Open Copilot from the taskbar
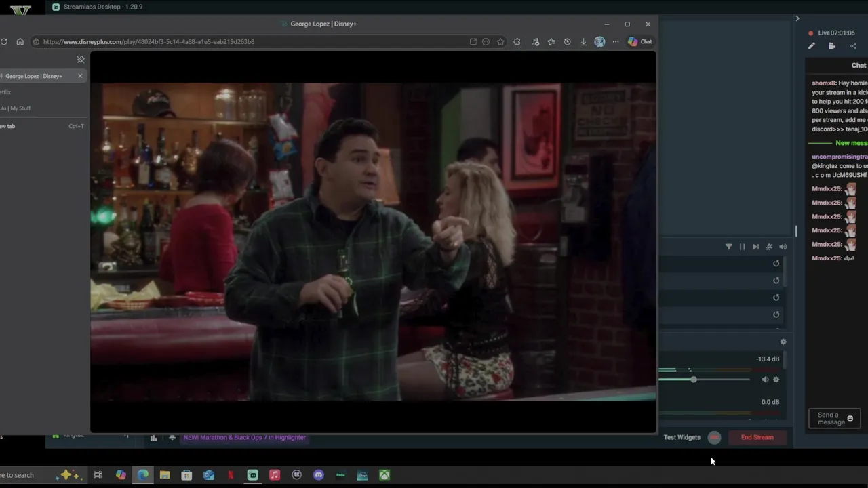868x488 pixels. [121, 475]
